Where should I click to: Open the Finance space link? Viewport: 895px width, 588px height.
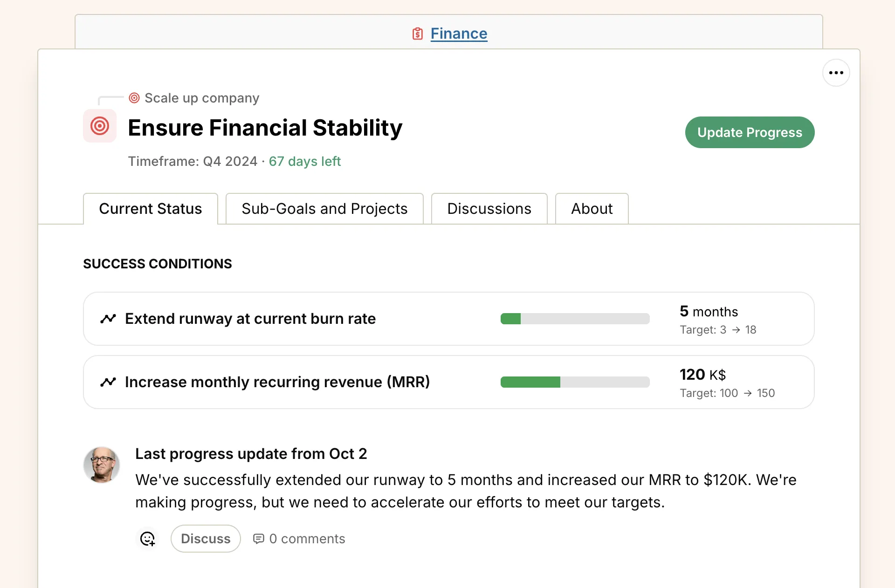(x=459, y=34)
